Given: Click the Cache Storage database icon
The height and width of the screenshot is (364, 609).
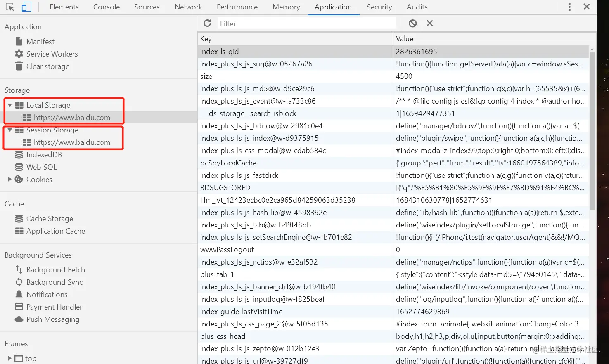Looking at the screenshot, I should click(x=19, y=219).
